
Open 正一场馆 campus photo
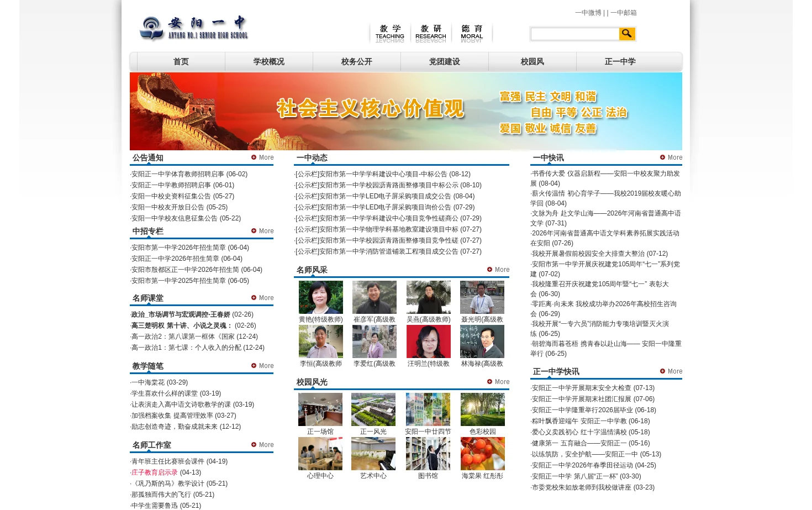[x=320, y=409]
